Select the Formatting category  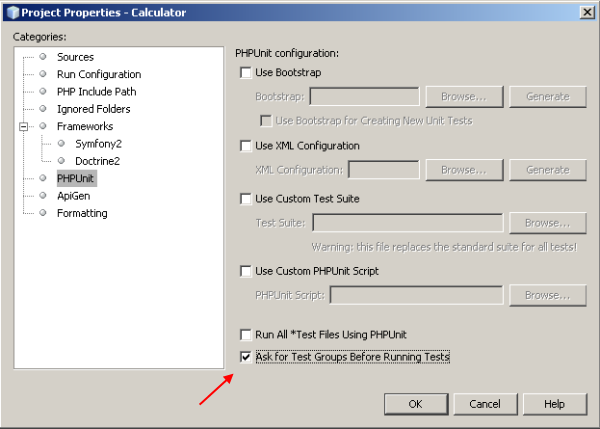click(x=82, y=213)
